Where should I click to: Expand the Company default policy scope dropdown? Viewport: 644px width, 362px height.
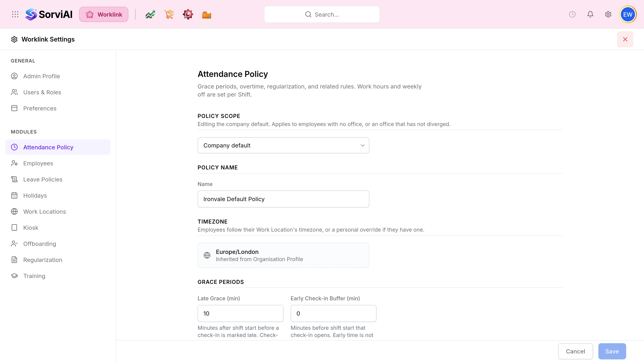(x=283, y=145)
